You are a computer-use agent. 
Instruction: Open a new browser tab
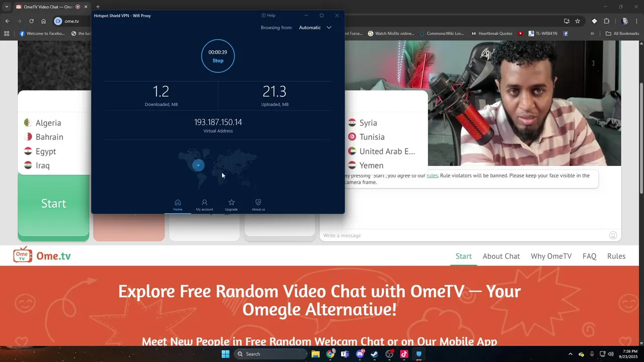click(98, 7)
